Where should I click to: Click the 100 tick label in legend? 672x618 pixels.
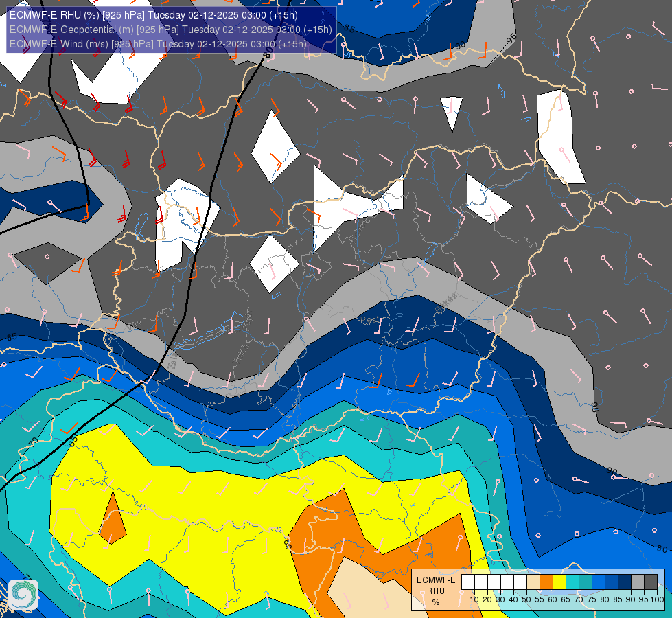(658, 599)
